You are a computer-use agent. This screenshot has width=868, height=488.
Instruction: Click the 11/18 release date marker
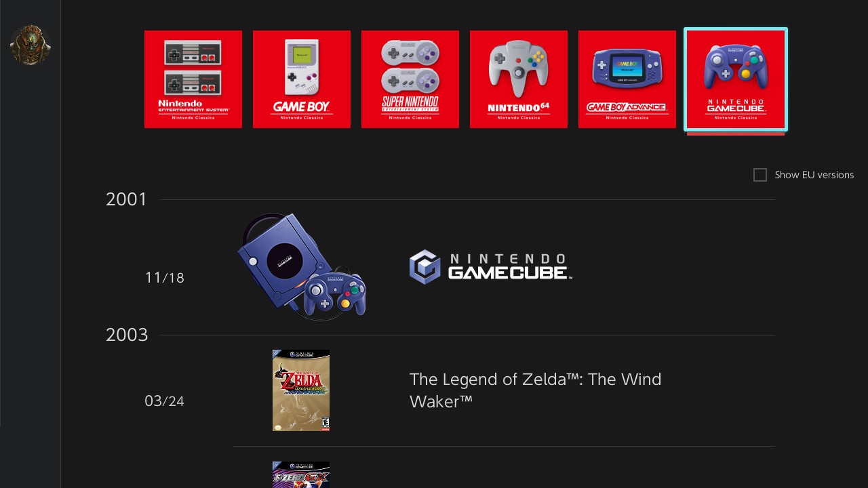point(164,277)
